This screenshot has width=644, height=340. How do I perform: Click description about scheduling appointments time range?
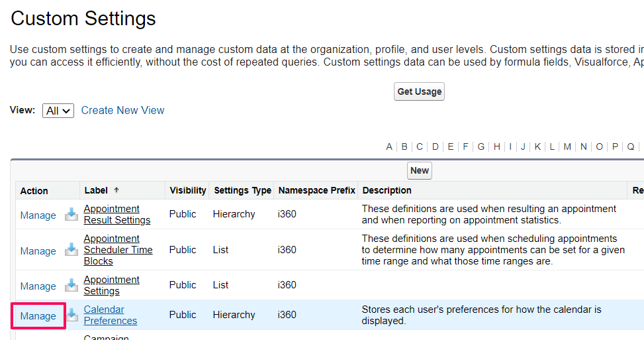(493, 250)
